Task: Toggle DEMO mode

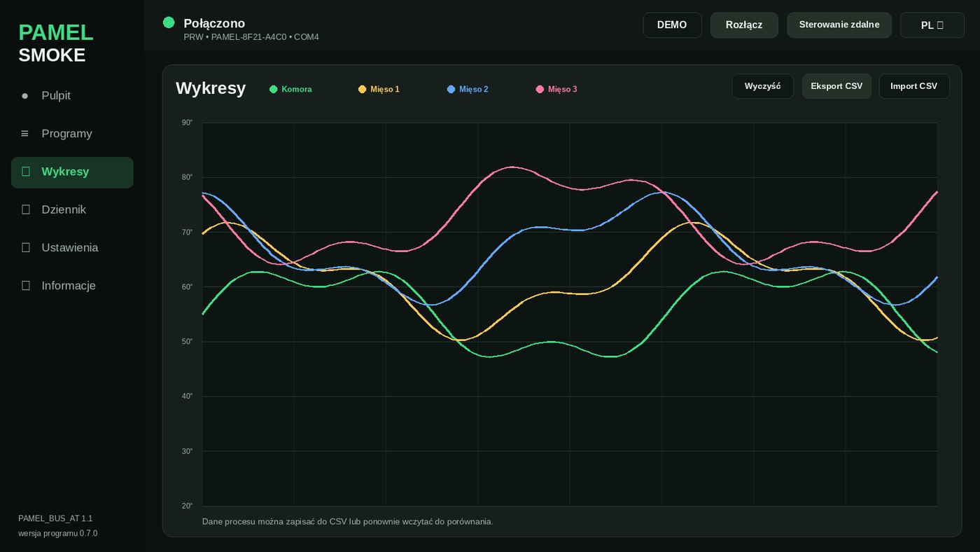Action: coord(672,25)
